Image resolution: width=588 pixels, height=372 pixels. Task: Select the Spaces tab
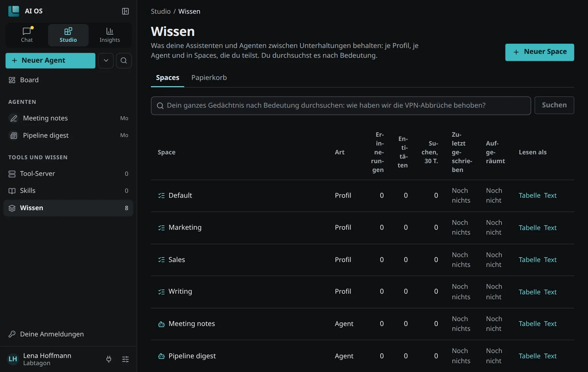click(x=168, y=78)
